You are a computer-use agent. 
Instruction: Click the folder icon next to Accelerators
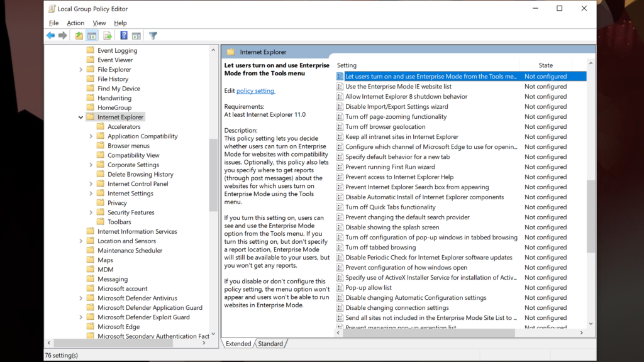[100, 126]
